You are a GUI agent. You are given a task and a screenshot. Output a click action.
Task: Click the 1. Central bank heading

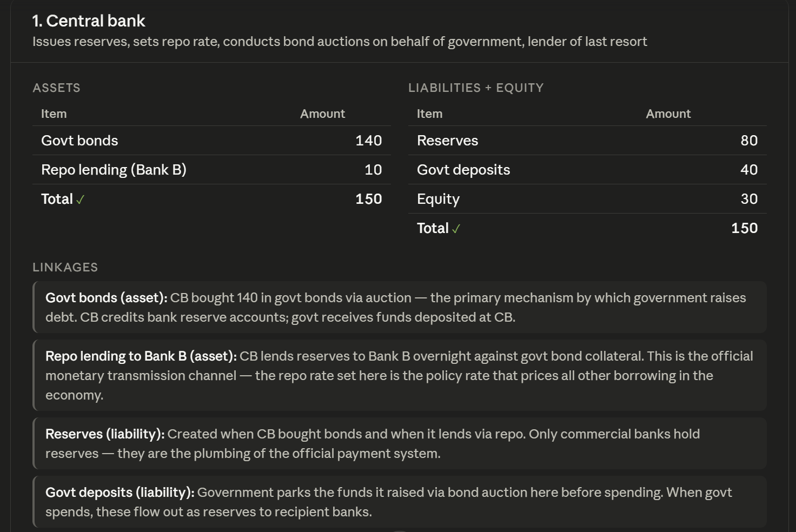[89, 21]
